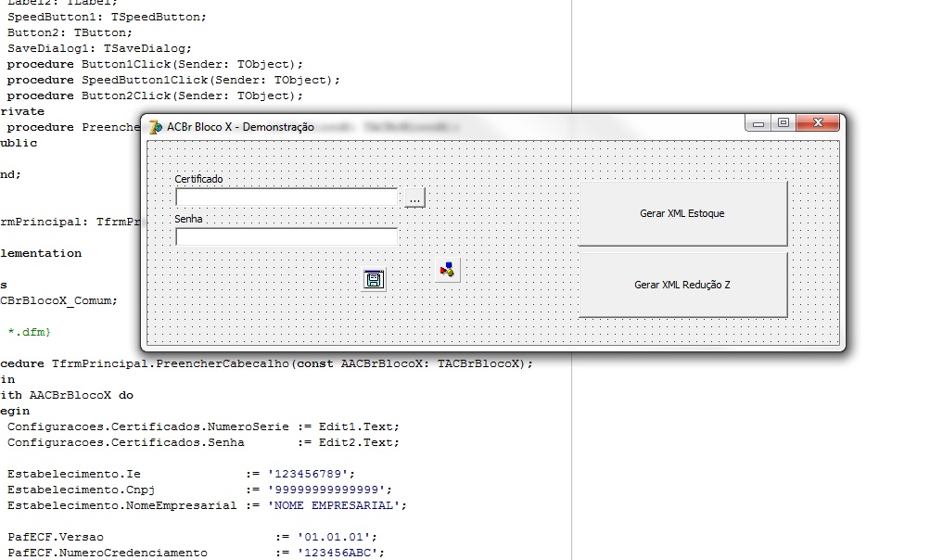Viewport: 930px width, 560px height.
Task: Focus the Senha password input field
Action: 287,236
